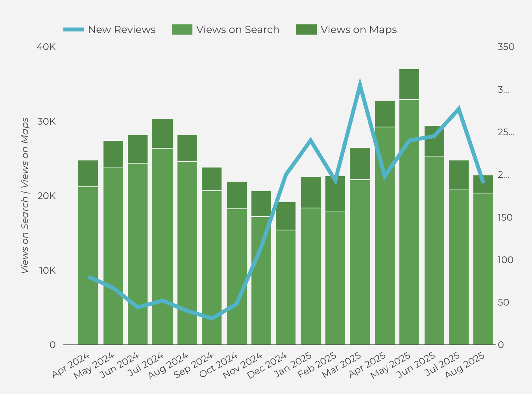This screenshot has height=394, width=532.
Task: Click the 40K label on left axis
Action: pos(46,47)
